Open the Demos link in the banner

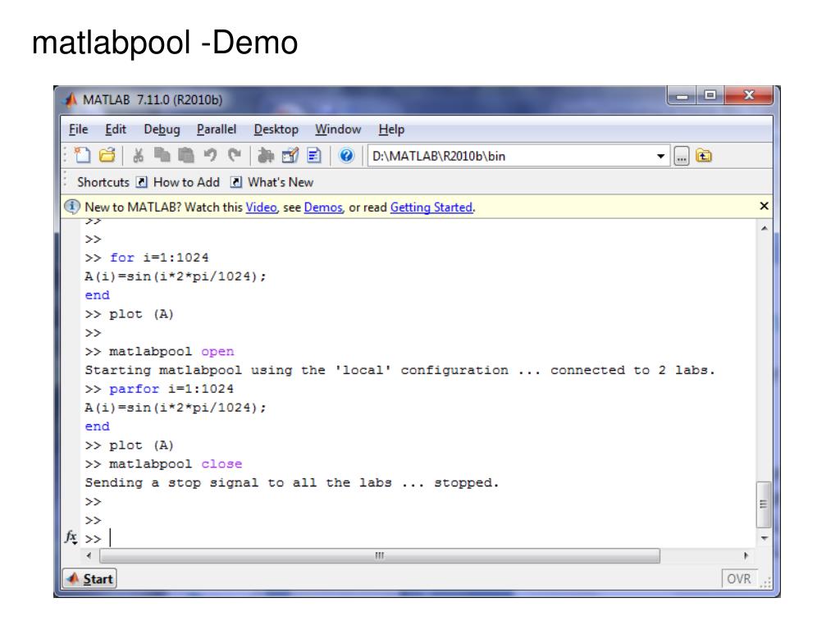pyautogui.click(x=323, y=208)
